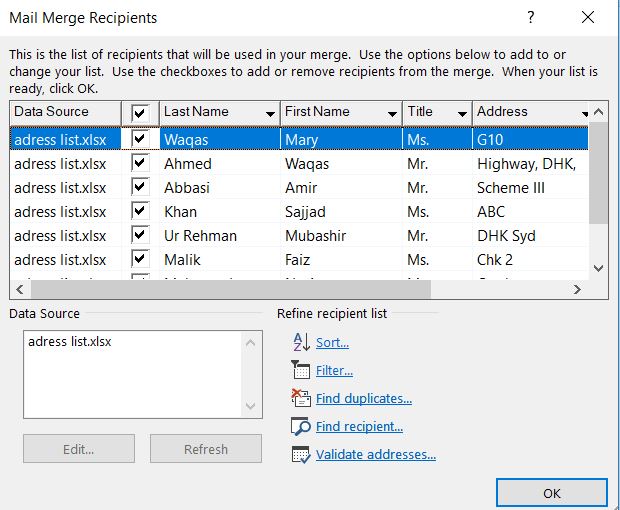Click the Validate addresses icon
Screen dimensions: 620x510
(301, 455)
